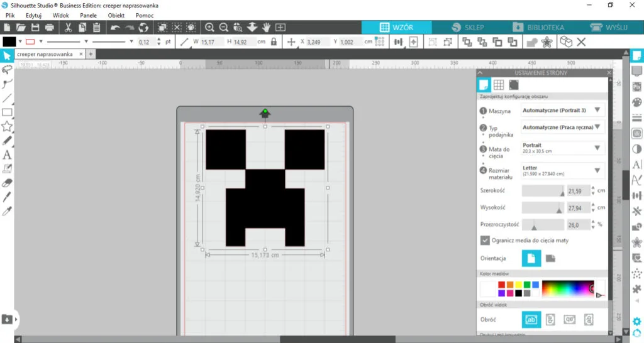
Task: Fit the page to window
Action: [x=280, y=28]
